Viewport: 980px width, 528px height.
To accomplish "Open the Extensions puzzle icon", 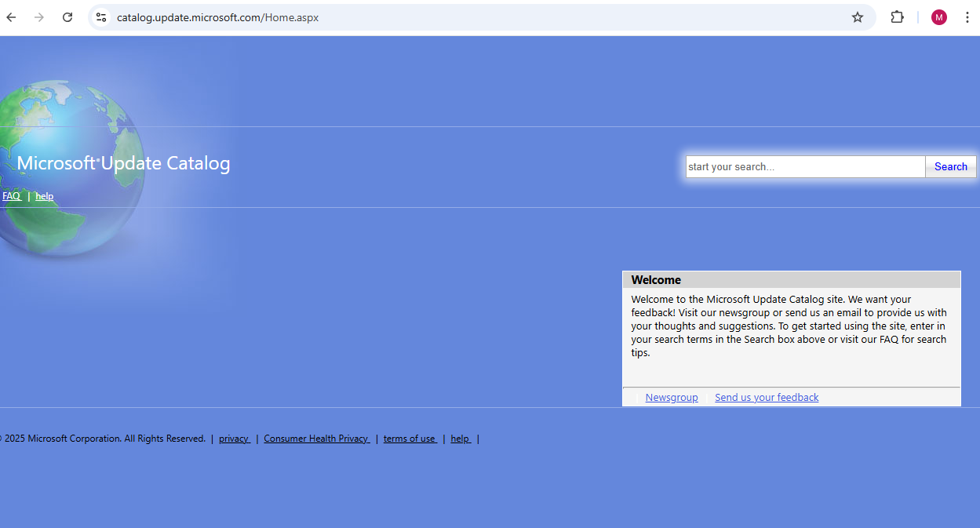I will (x=897, y=17).
